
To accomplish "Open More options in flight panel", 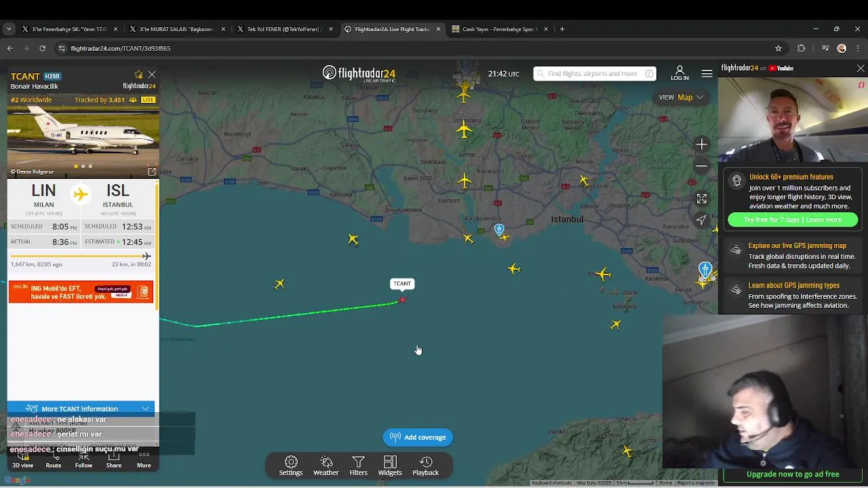I will (x=144, y=461).
